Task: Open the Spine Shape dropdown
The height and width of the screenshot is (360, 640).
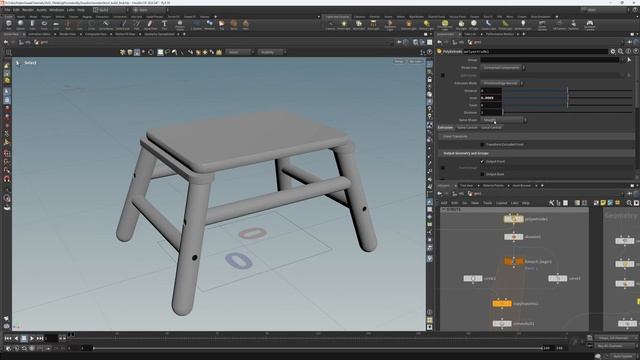Action: click(503, 120)
